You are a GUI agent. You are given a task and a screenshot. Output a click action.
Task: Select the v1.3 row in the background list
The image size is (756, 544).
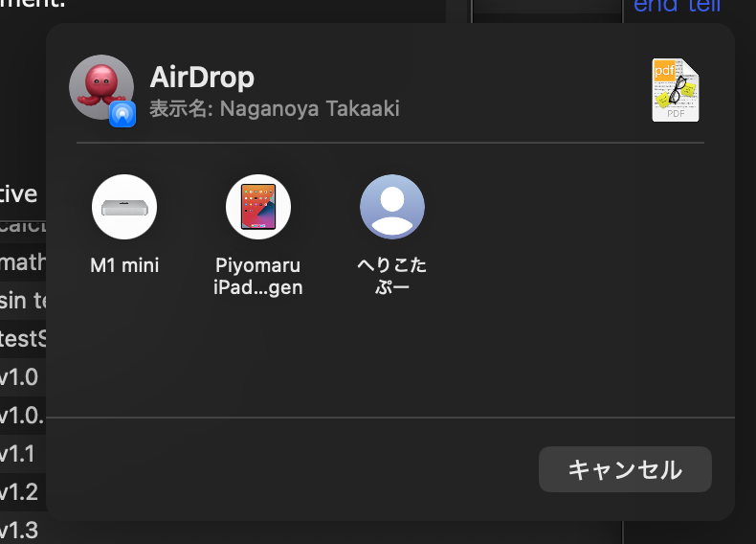click(x=19, y=530)
